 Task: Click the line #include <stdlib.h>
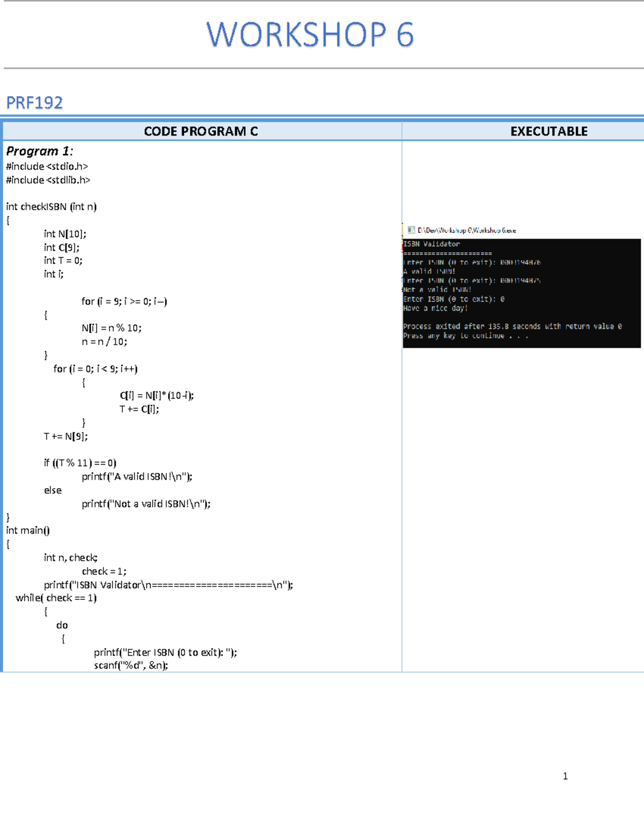pyautogui.click(x=49, y=179)
